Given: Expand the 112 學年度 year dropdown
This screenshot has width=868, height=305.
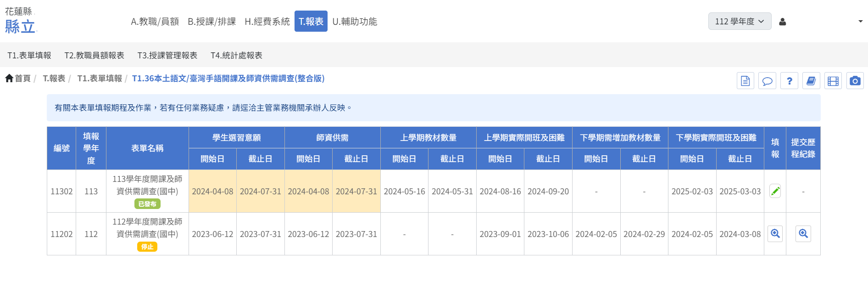Looking at the screenshot, I should coord(739,22).
